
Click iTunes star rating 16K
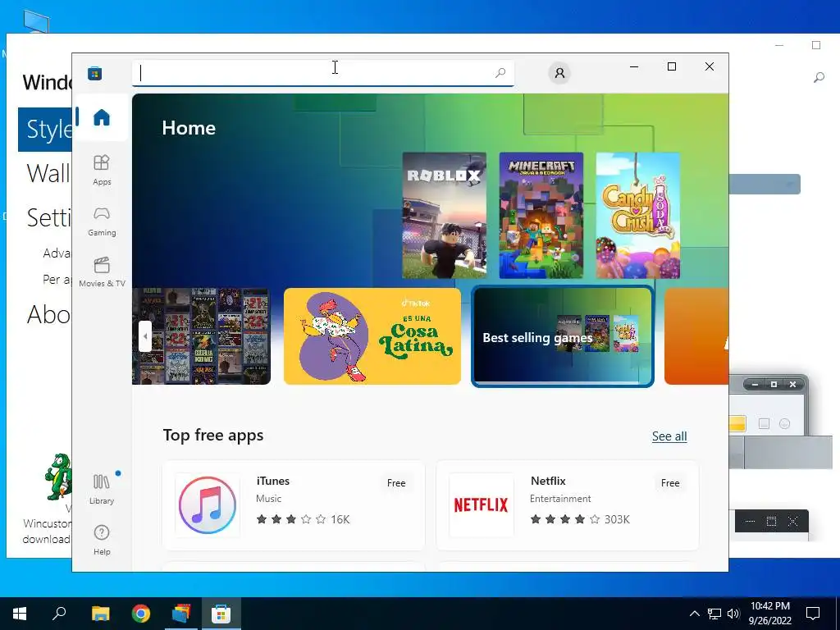304,519
